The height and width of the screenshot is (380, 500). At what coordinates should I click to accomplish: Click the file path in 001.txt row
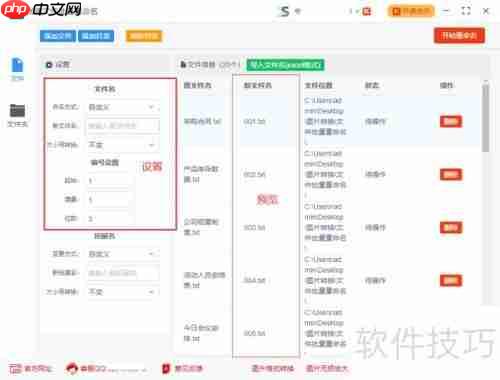325,121
